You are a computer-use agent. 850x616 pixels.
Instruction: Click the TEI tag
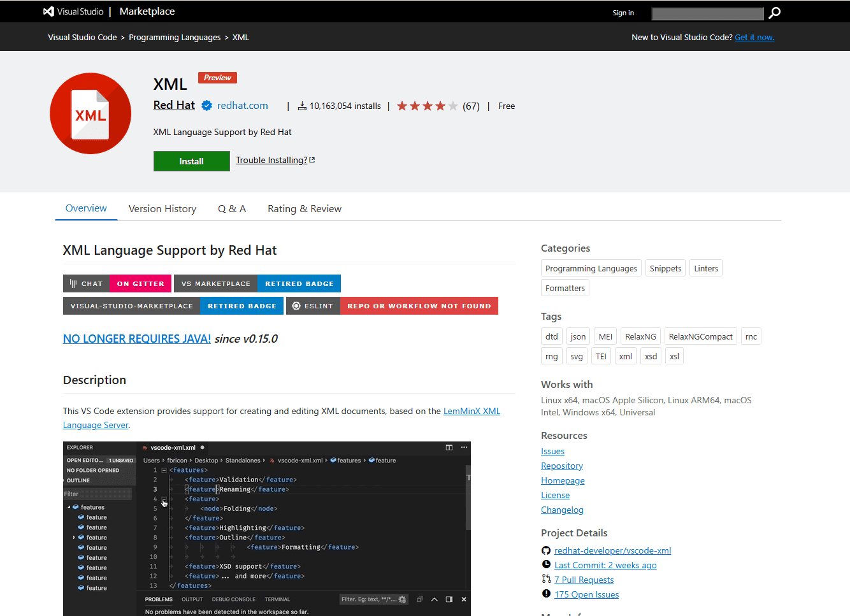(x=601, y=356)
